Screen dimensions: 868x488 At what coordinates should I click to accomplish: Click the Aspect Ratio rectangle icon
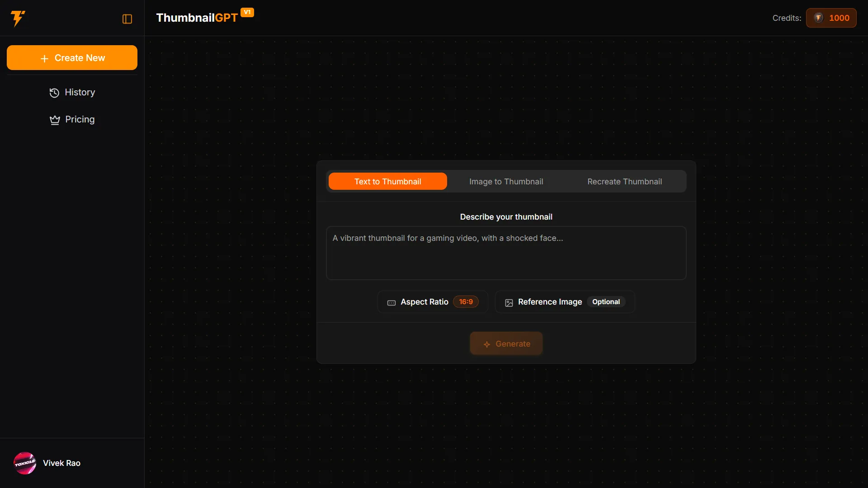coord(392,303)
